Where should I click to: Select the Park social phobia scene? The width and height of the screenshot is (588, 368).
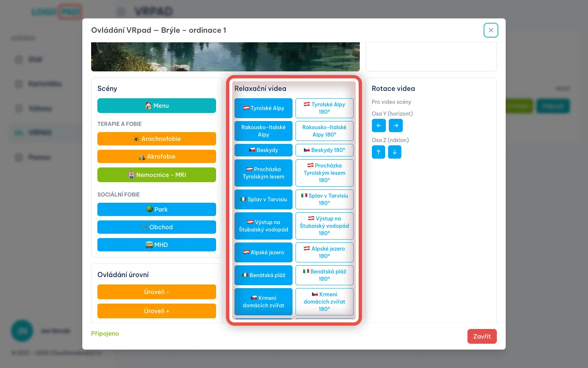[x=157, y=209]
